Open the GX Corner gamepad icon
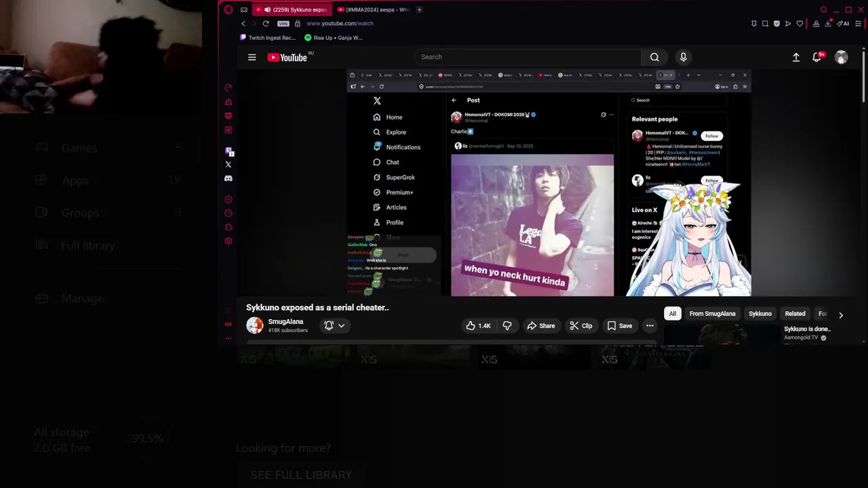868x488 pixels. coord(244,9)
